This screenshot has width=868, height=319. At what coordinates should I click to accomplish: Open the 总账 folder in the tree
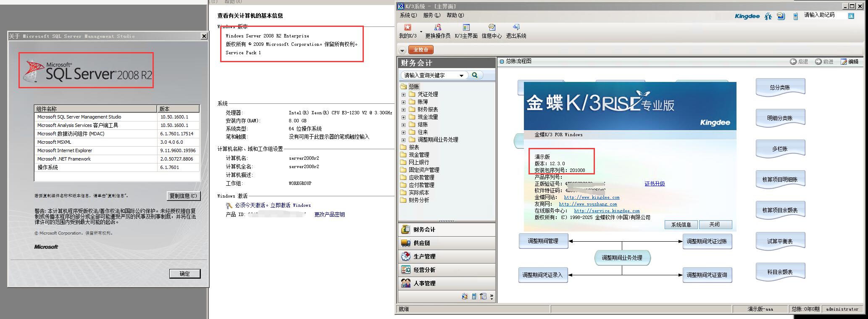coord(410,87)
